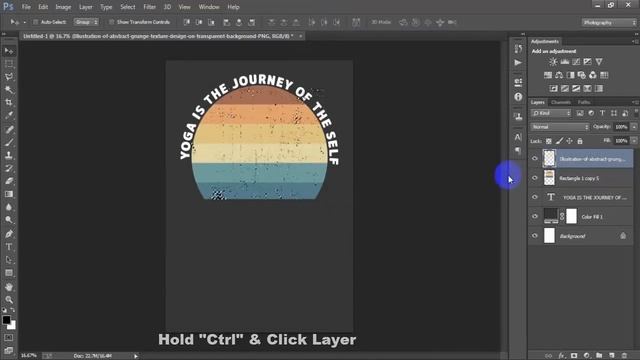Viewport: 640px width, 360px height.
Task: Hide the Rectangle 1 copy 5 layer
Action: pyautogui.click(x=535, y=178)
